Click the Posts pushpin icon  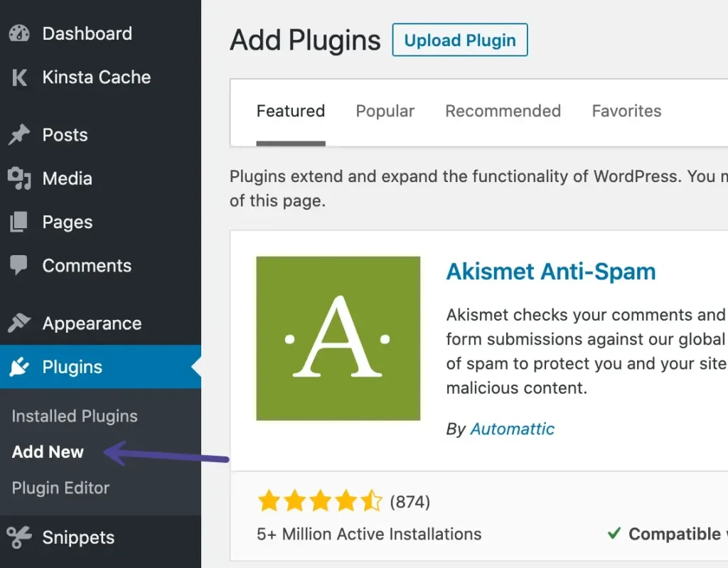pyautogui.click(x=18, y=134)
